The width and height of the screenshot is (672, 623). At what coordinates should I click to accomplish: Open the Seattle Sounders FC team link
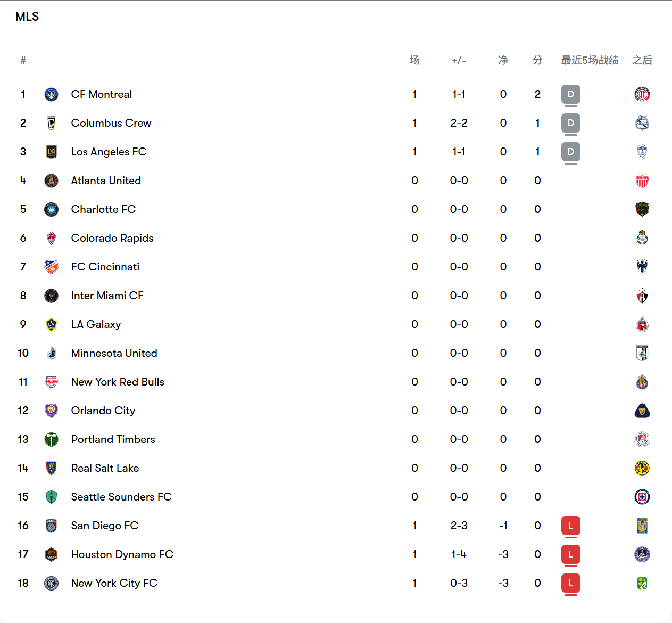(121, 497)
